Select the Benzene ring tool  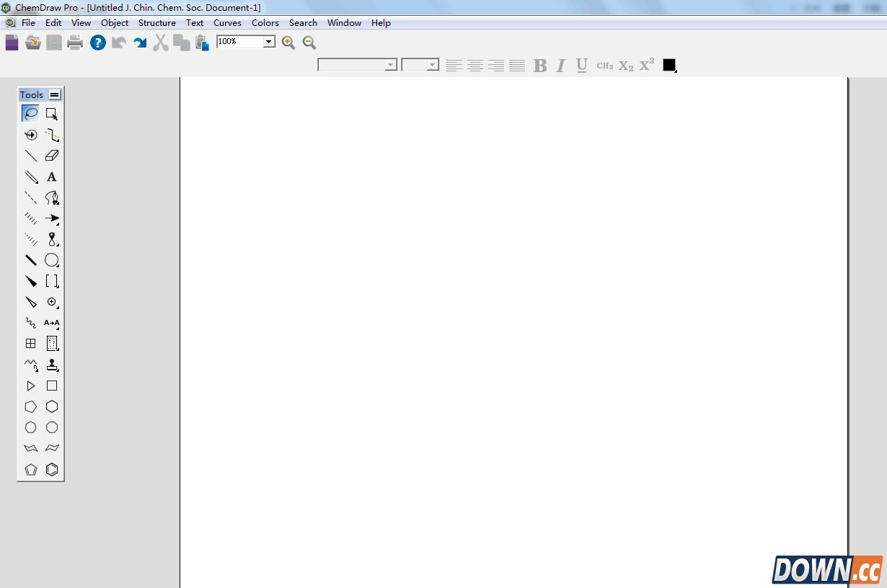(52, 470)
